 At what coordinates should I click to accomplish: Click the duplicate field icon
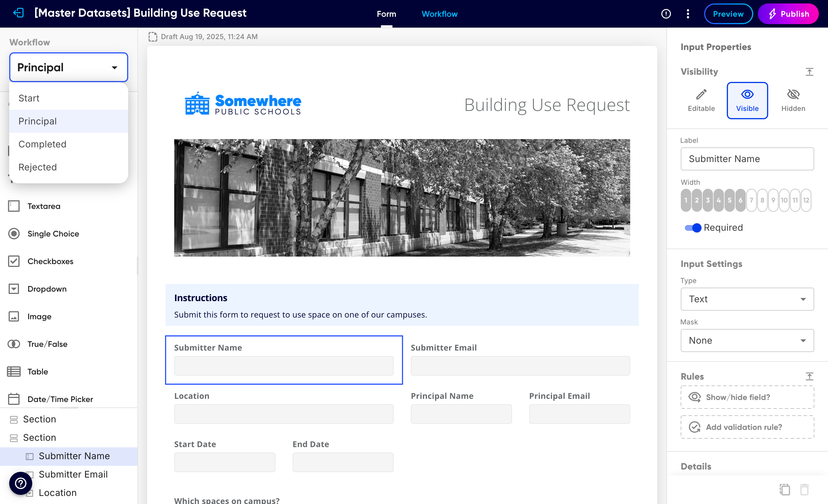(785, 489)
